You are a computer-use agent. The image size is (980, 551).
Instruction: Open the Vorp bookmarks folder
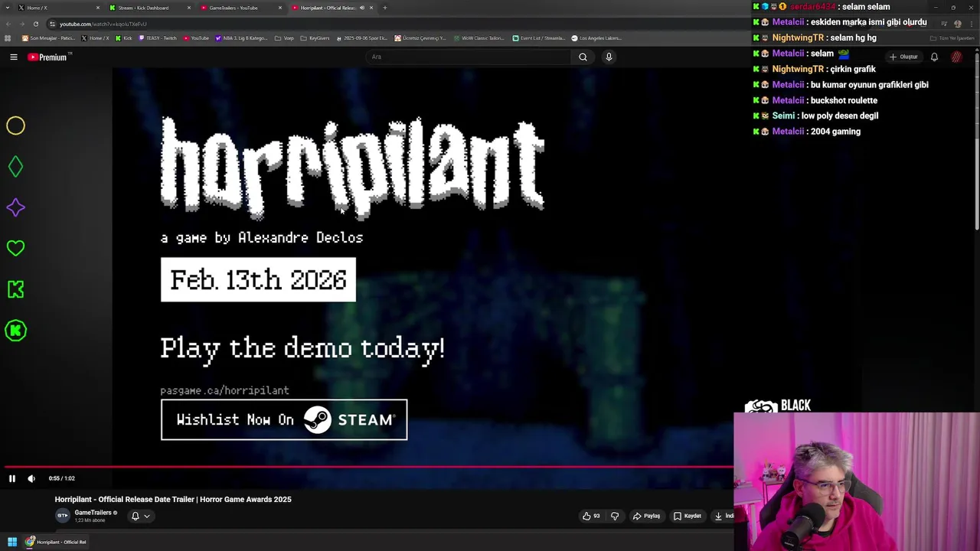pyautogui.click(x=284, y=38)
